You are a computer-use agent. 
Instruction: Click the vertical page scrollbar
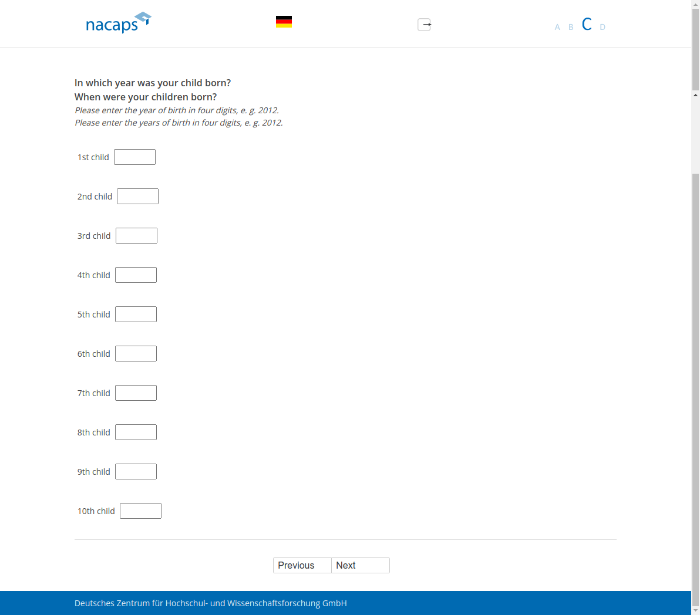tap(695, 352)
